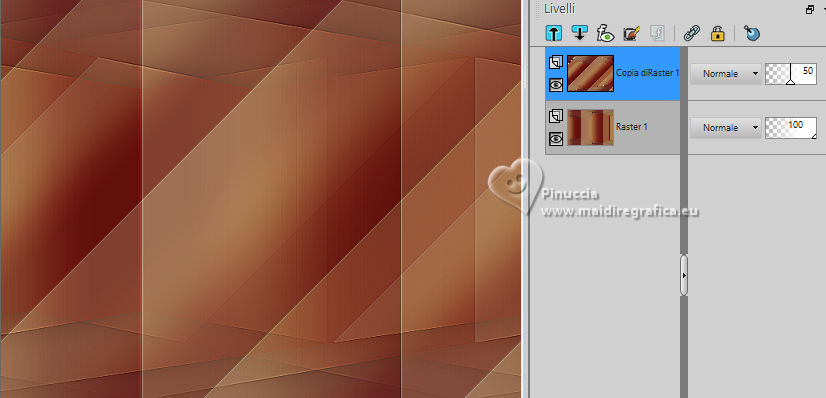Click the move layer down arrow icon
This screenshot has height=398, width=826.
(579, 33)
